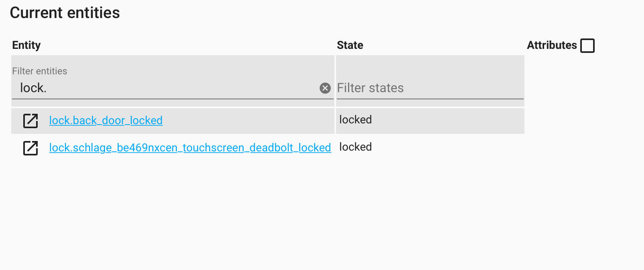Place cursor after 'lock.' filter text
The width and height of the screenshot is (644, 270).
point(47,88)
